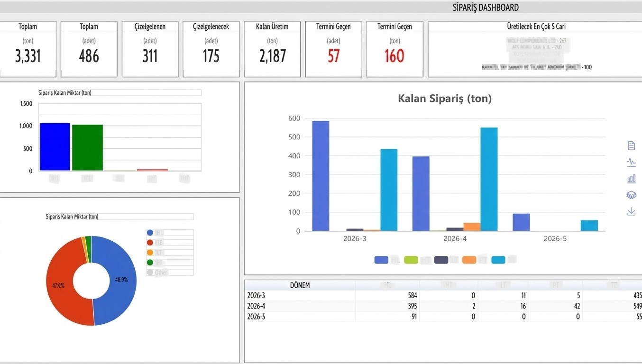
Task: Click the Termini Geçen (ton) 160 card
Action: coord(394,49)
